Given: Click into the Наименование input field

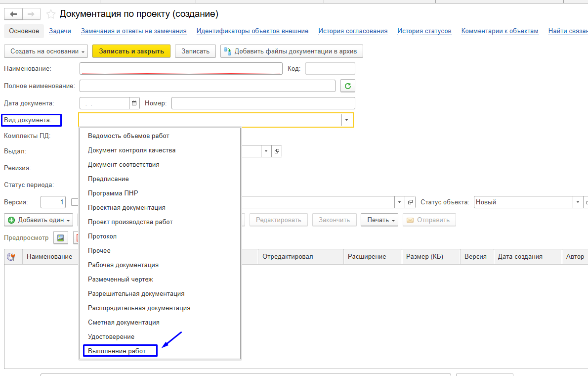Looking at the screenshot, I should coord(180,68).
